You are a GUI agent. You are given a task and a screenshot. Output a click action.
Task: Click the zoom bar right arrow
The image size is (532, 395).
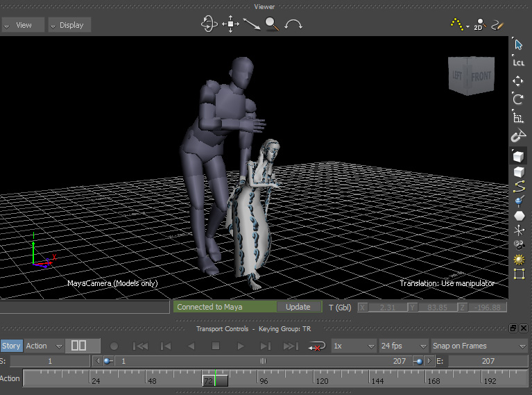429,361
